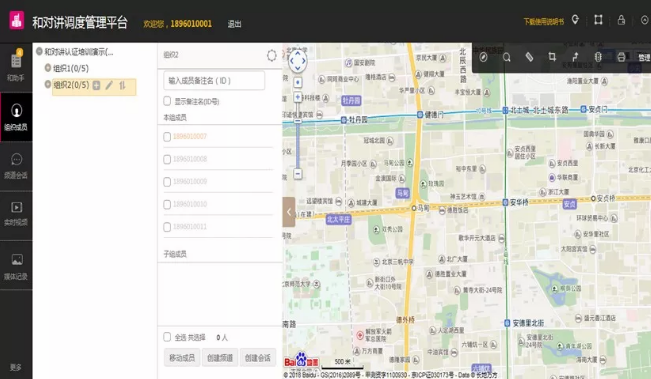Image resolution: width=651 pixels, height=379 pixels.
Task: Click the map zoom slider track
Action: (298, 145)
